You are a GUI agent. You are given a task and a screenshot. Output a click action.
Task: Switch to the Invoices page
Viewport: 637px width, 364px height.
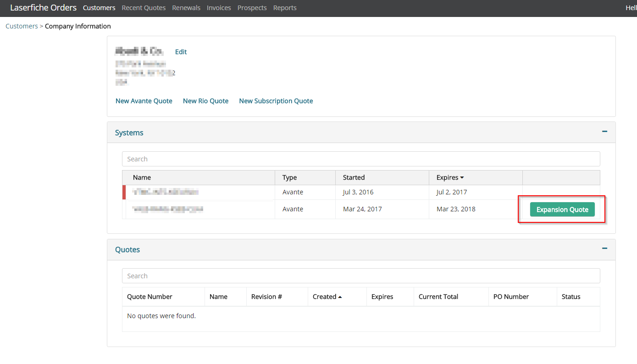click(x=219, y=8)
